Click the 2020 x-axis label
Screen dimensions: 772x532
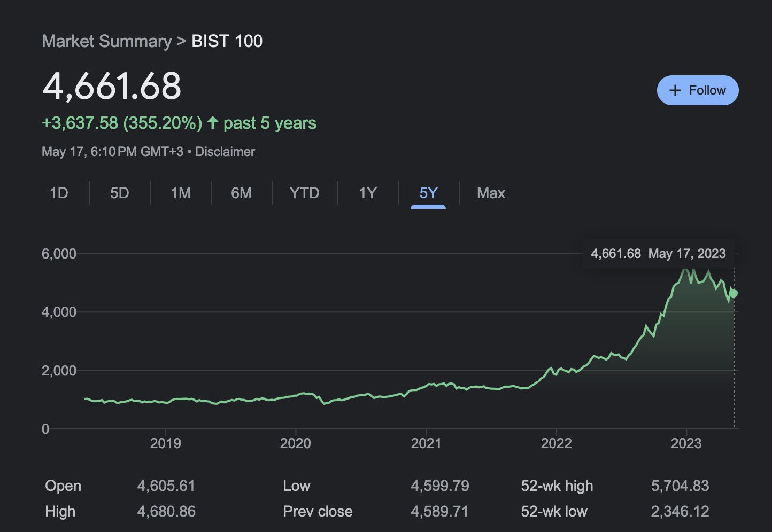tap(296, 443)
